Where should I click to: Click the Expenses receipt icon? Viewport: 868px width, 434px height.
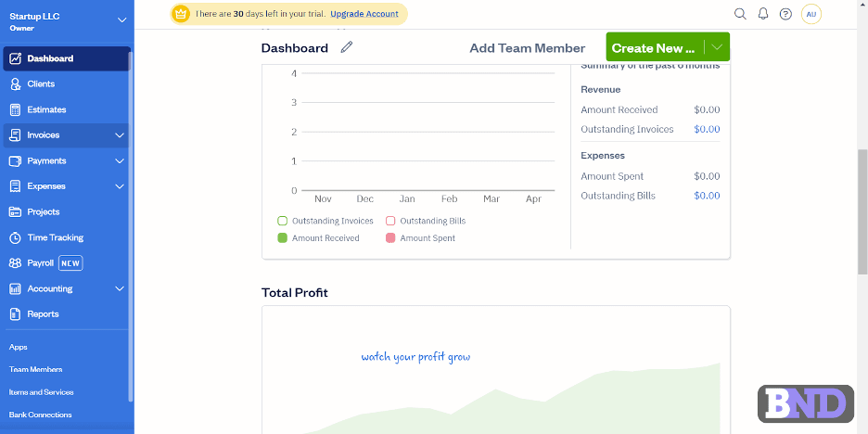click(x=16, y=186)
